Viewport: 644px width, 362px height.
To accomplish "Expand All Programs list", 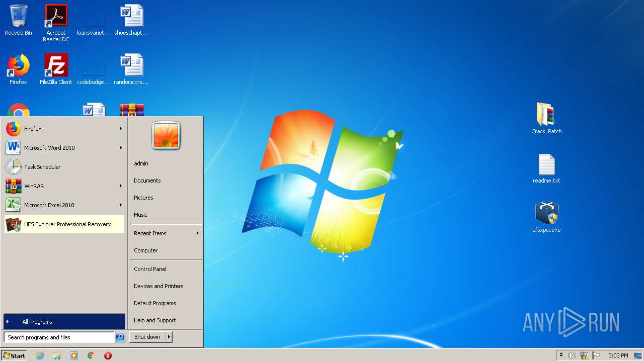I will click(x=64, y=322).
